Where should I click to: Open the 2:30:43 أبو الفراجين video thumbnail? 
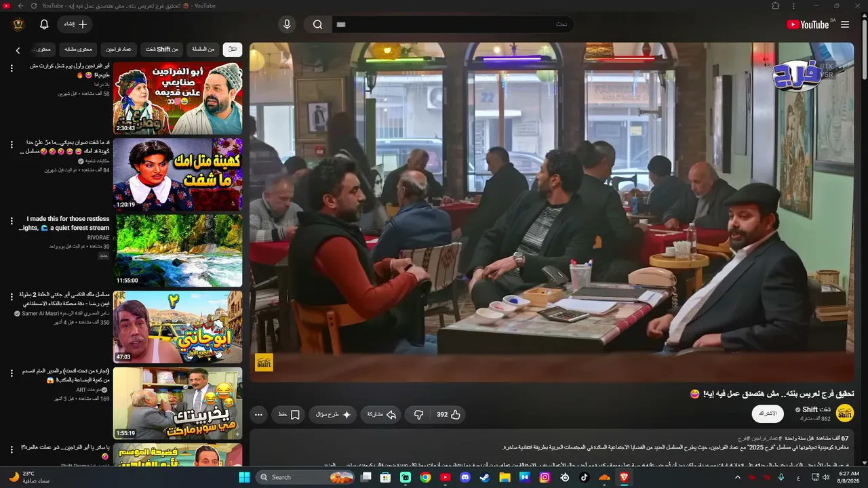(178, 98)
